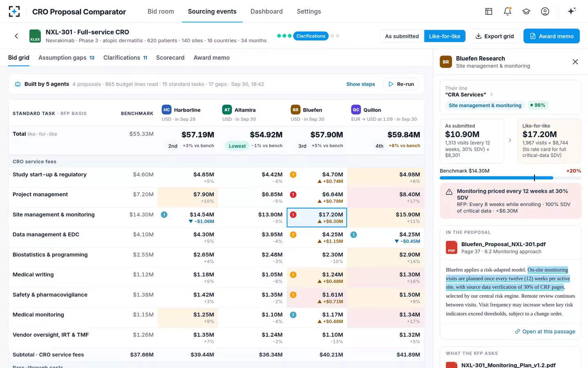The height and width of the screenshot is (368, 588).
Task: Open the Bid room tab
Action: [160, 11]
